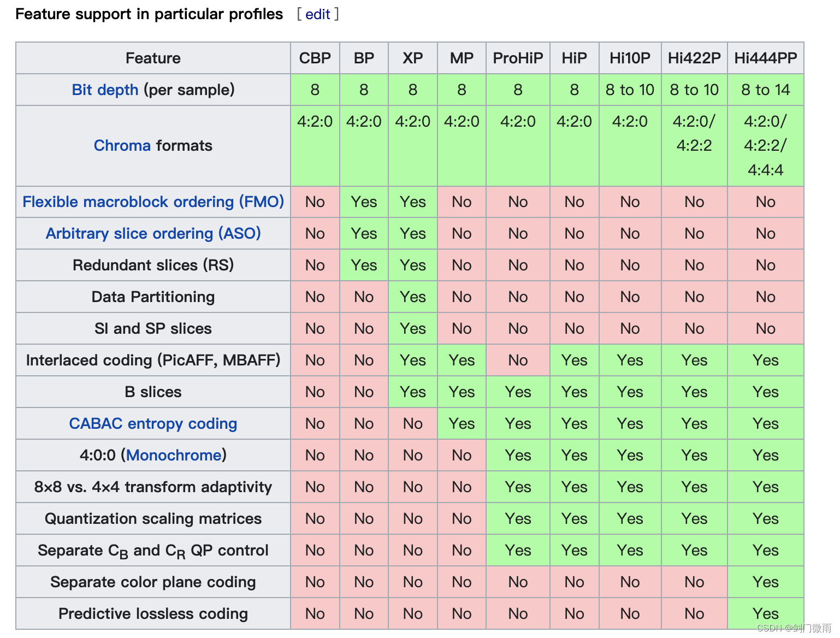Click Hi10P '8 to 10' bit depth cell
The height and width of the screenshot is (638, 840).
[x=630, y=90]
